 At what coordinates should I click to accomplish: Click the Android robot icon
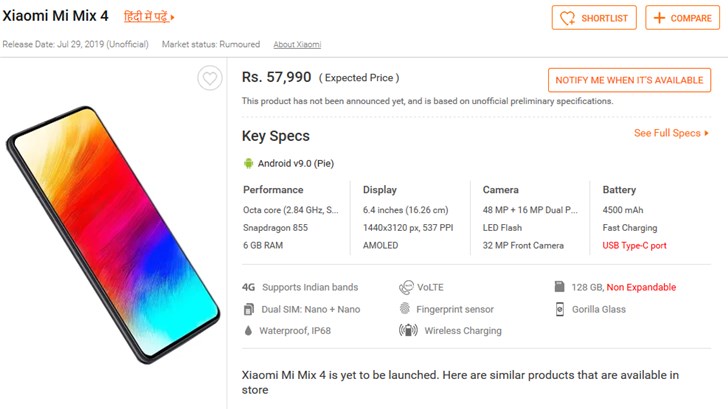pyautogui.click(x=248, y=163)
